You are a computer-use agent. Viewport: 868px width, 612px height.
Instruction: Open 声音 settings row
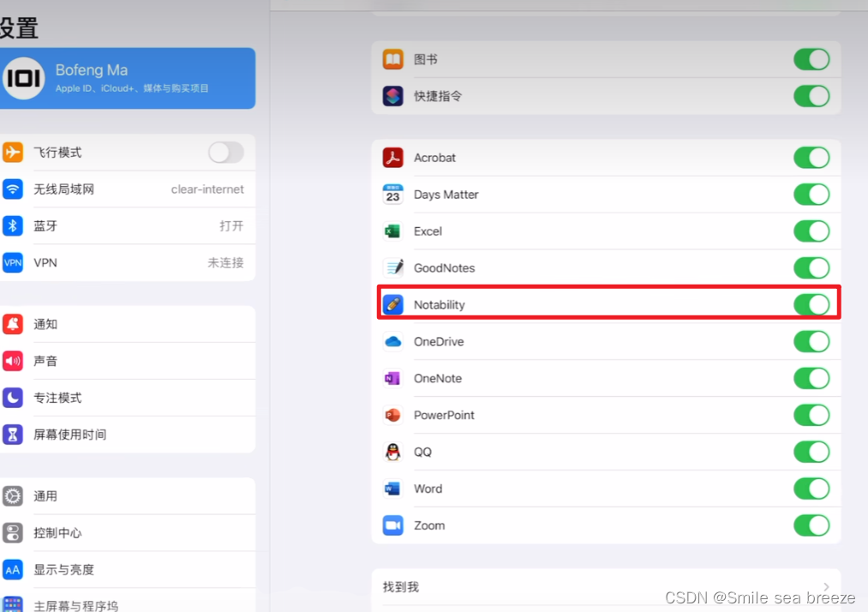tap(128, 361)
